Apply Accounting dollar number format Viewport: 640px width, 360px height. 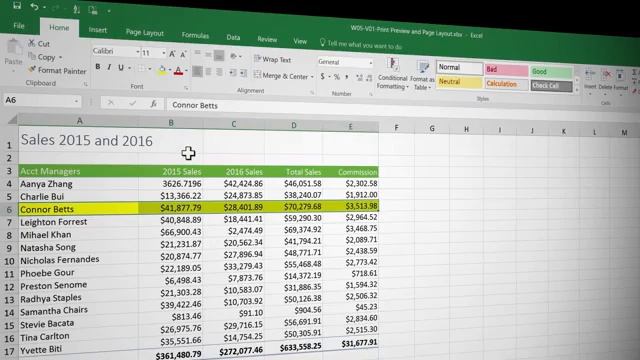322,76
